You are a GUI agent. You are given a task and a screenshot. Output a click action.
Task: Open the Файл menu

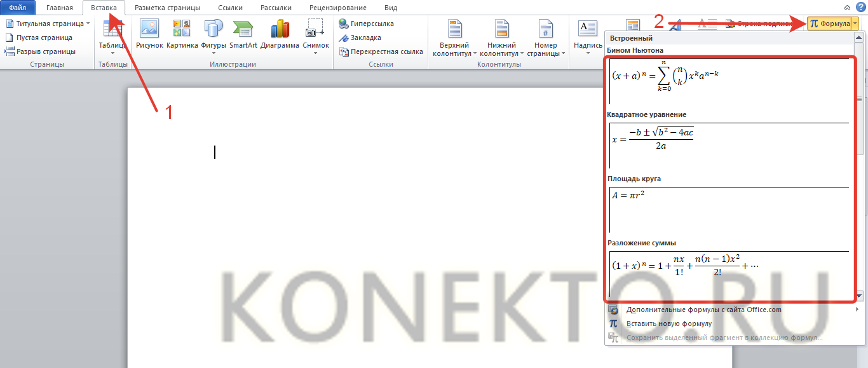(17, 8)
